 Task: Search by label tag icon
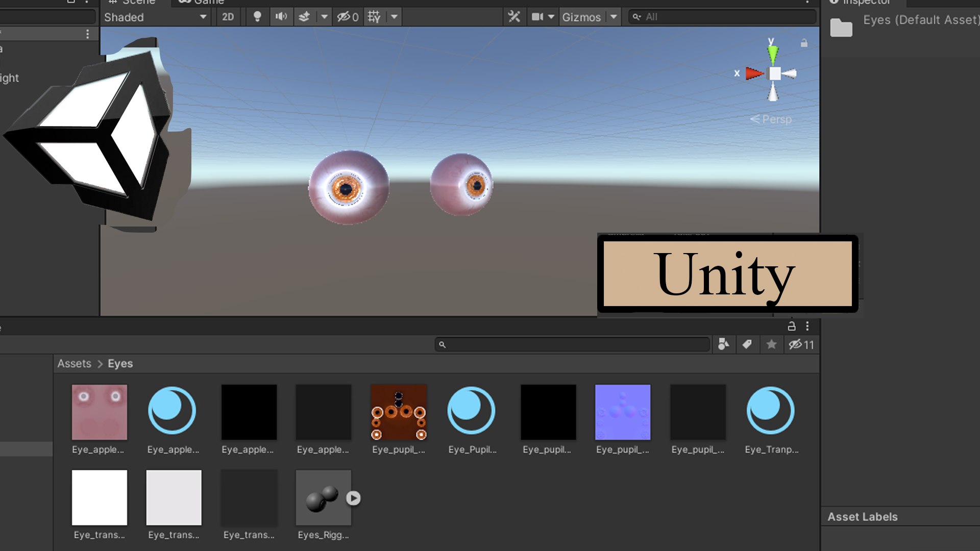747,344
